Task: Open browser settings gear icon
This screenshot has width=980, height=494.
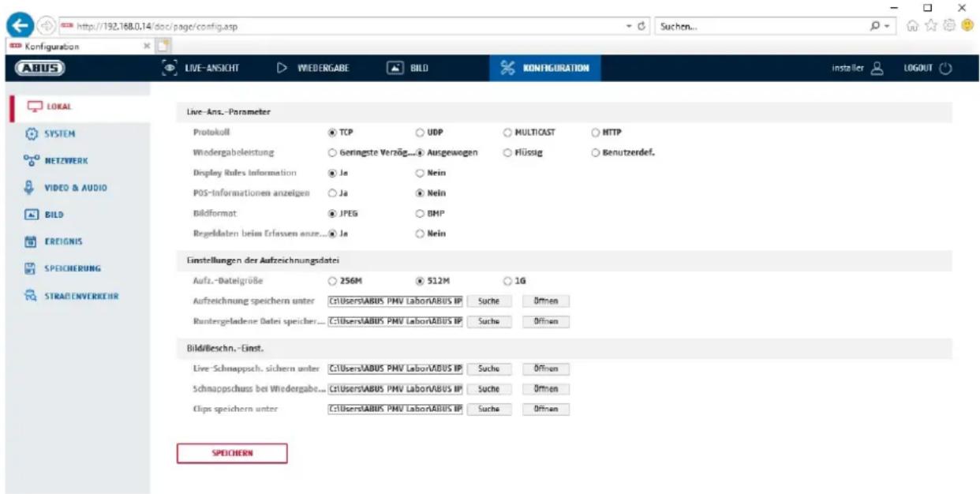Action: point(950,26)
